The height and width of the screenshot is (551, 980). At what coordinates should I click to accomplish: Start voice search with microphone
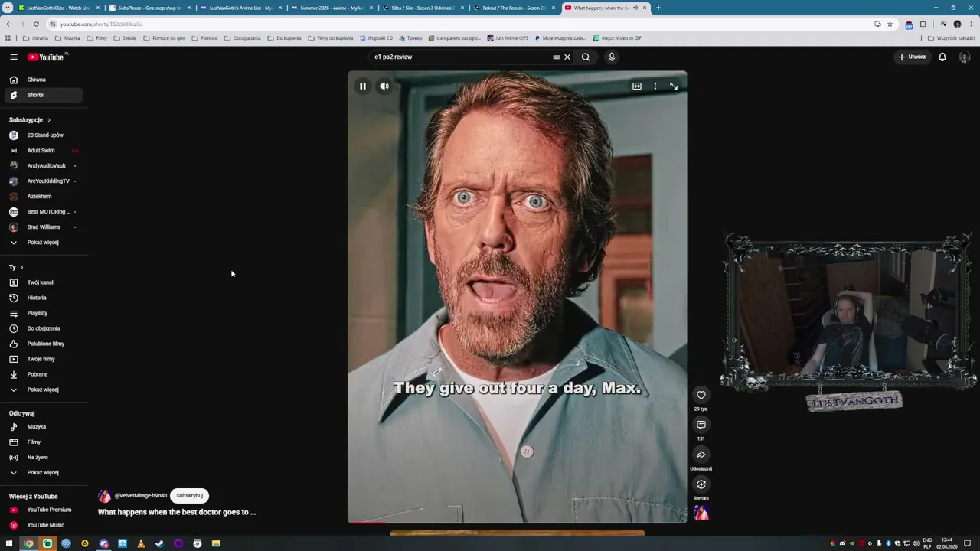coord(611,57)
